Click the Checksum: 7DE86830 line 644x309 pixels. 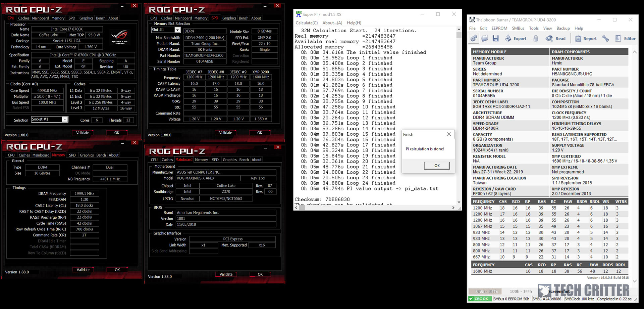pyautogui.click(x=322, y=199)
